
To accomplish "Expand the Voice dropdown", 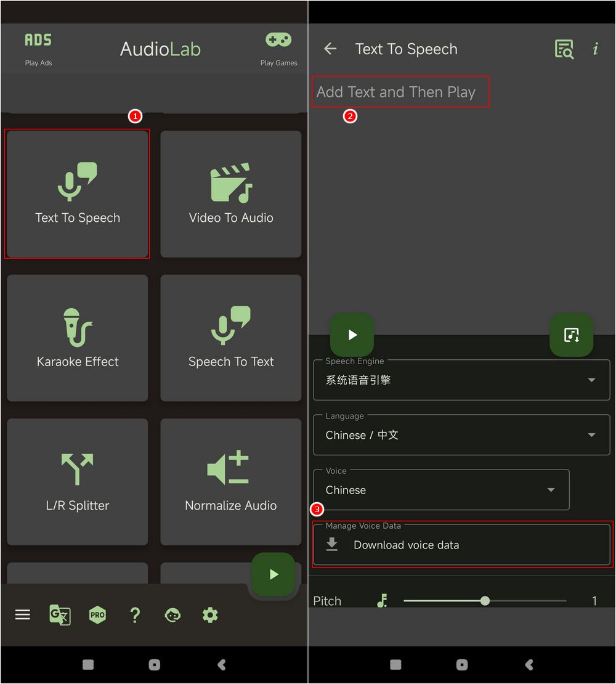I will click(441, 490).
